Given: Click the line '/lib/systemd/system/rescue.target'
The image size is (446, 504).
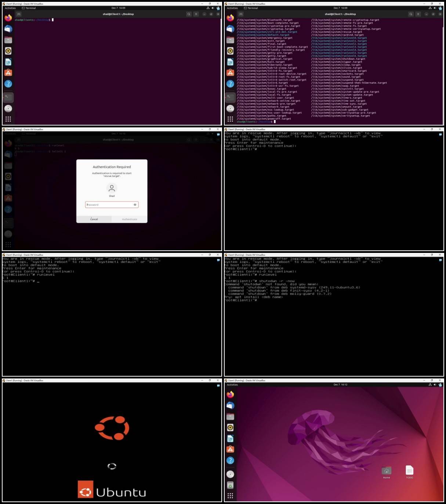Looking at the screenshot, I should [x=337, y=32].
